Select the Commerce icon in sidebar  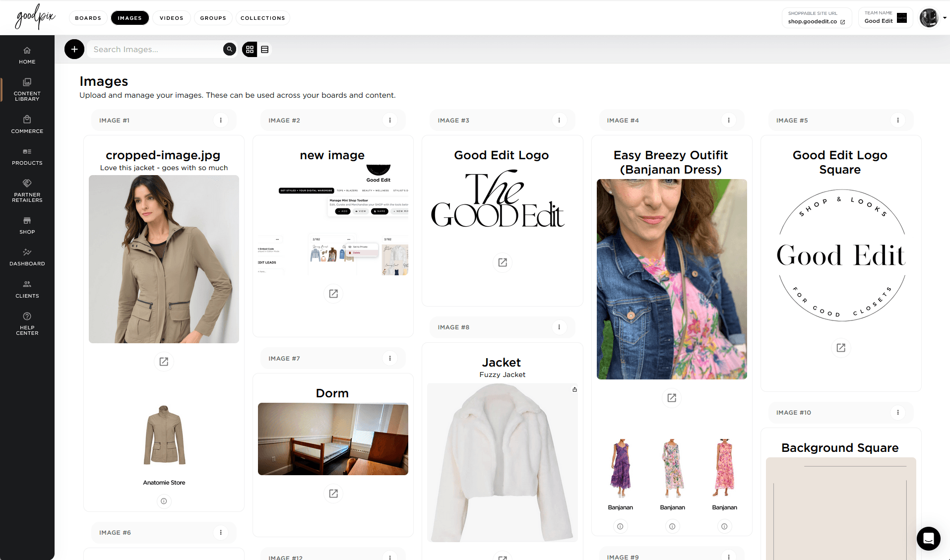(x=27, y=124)
